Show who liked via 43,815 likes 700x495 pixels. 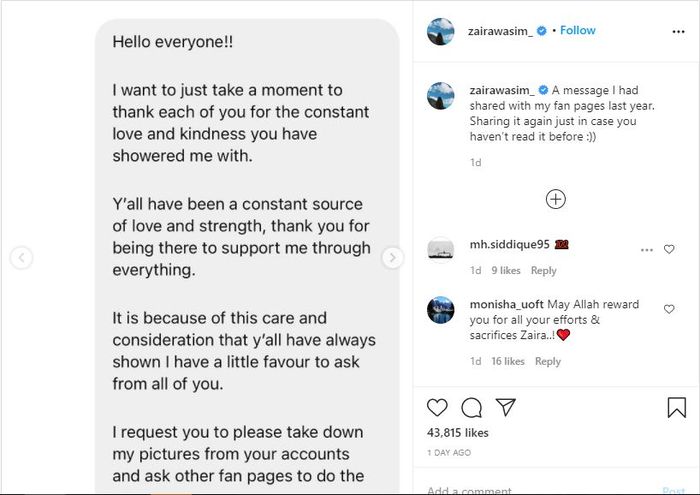(x=458, y=433)
